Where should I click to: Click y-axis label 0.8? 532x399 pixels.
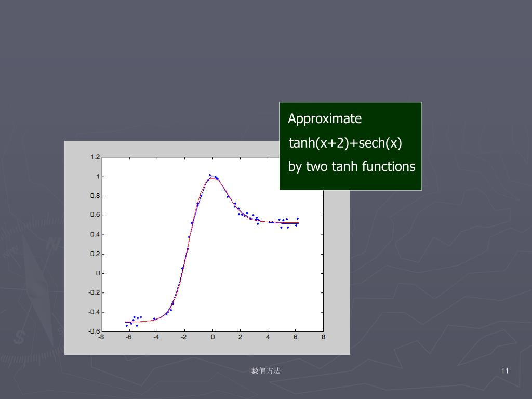[96, 196]
